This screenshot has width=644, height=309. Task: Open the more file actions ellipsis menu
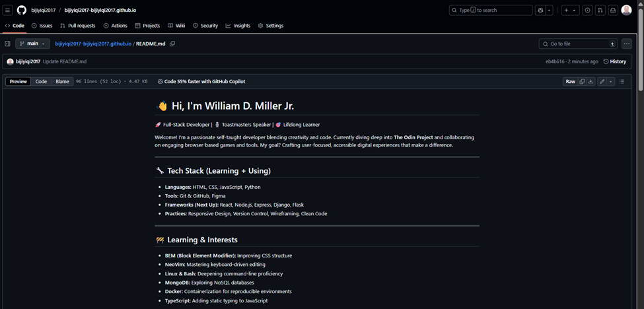pyautogui.click(x=626, y=44)
